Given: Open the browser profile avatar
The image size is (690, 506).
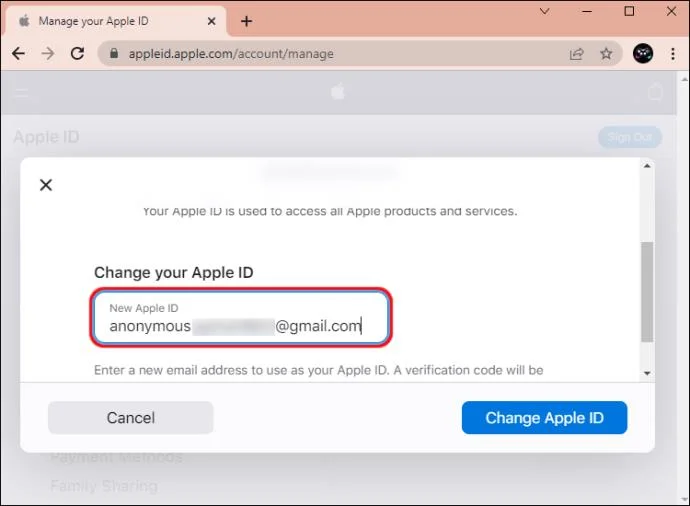Looking at the screenshot, I should click(642, 54).
